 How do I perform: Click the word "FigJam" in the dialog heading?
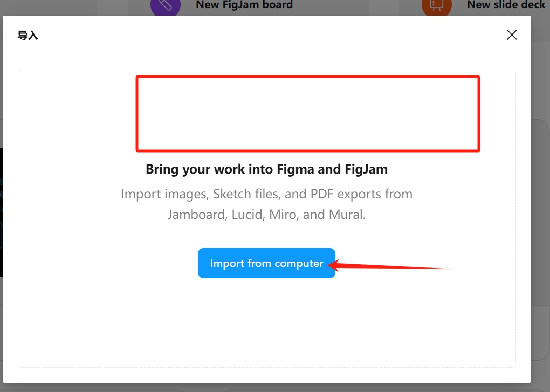coord(366,169)
